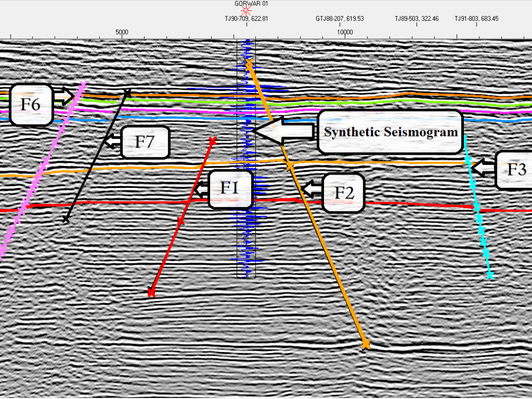This screenshot has height=399, width=532.
Task: Click the 5000 trace number on the ruler
Action: [x=121, y=31]
